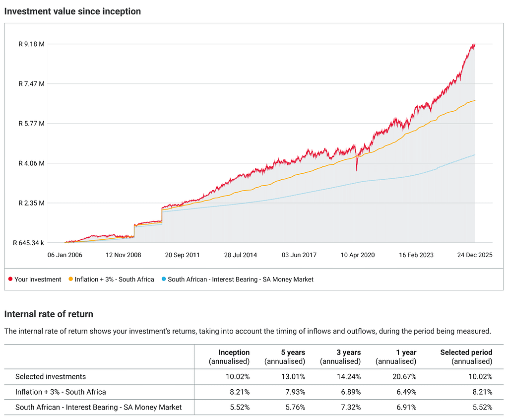508x420 pixels.
Task: Select the Selected period (annualised) column header
Action: (466, 357)
